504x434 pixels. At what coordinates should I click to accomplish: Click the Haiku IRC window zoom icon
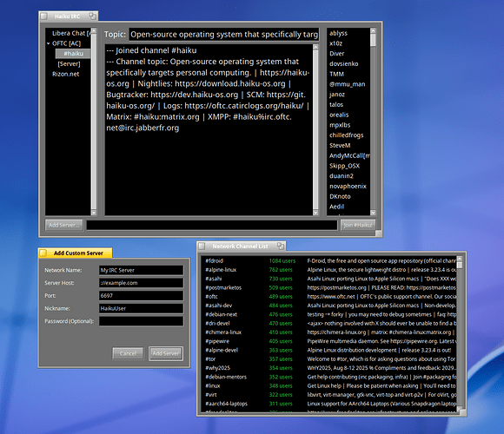coord(93,16)
